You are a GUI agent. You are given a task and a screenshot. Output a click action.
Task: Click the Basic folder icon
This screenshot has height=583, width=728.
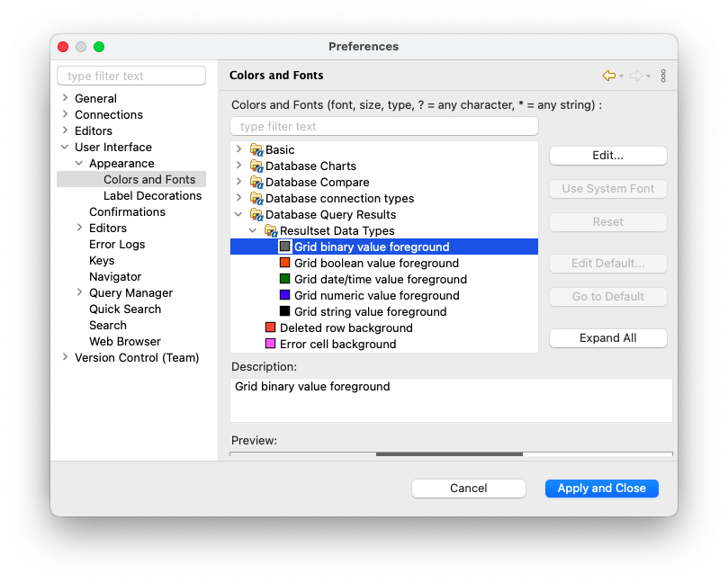[x=256, y=150]
